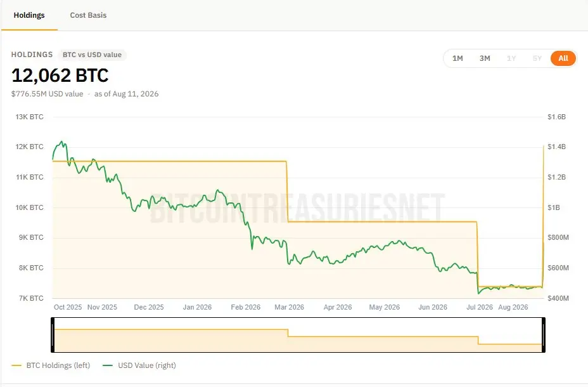The width and height of the screenshot is (588, 387).
Task: Click the $1B right axis label
Action: [x=554, y=207]
